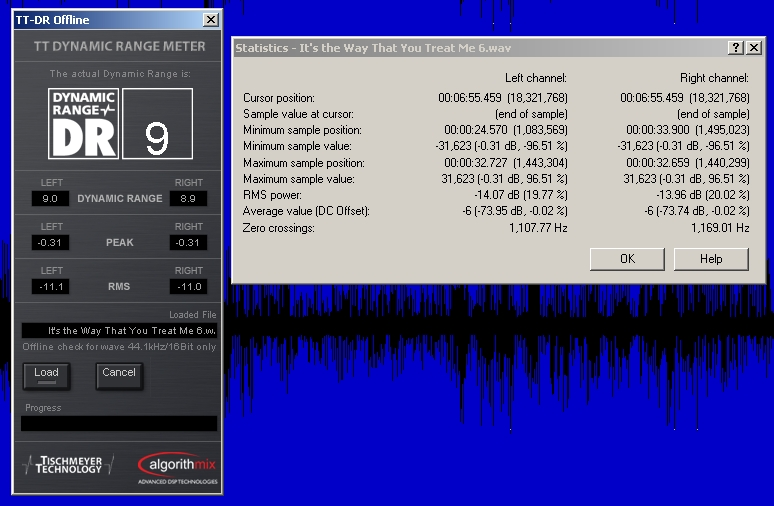The height and width of the screenshot is (506, 774).
Task: Click 'RMS power:' label
Action: [x=272, y=195]
